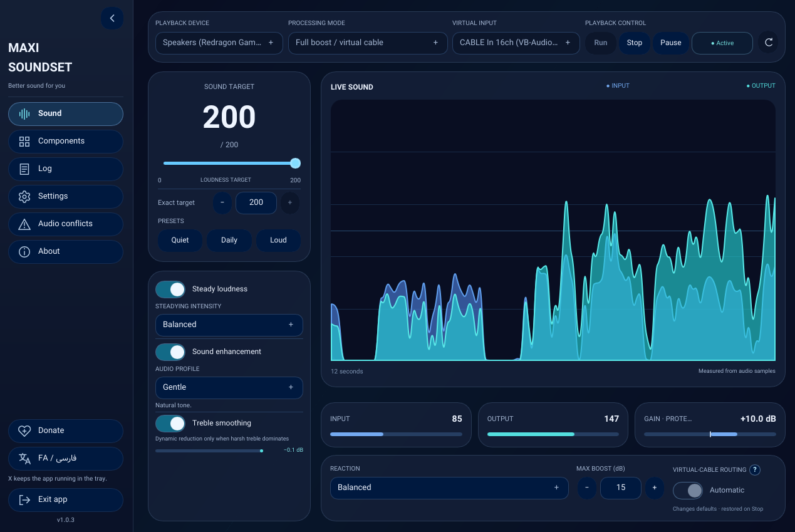Open the Steadying intensity dropdown
This screenshot has width=795, height=532.
229,325
